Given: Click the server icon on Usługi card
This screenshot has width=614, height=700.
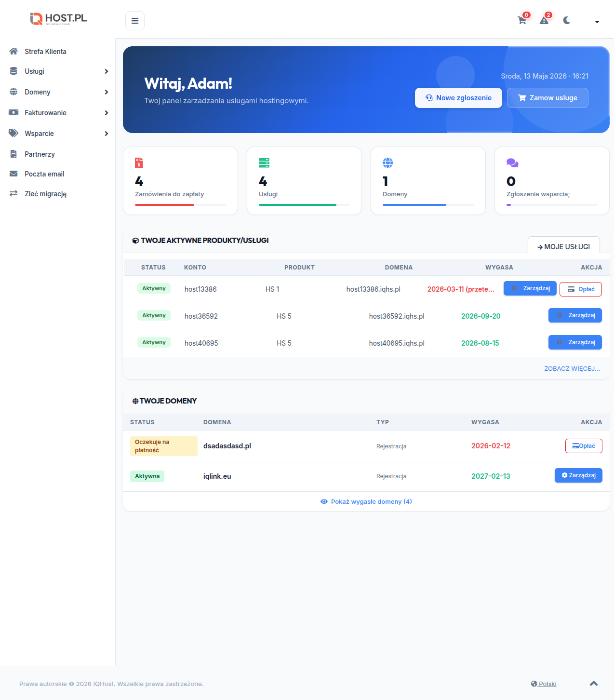Looking at the screenshot, I should click(x=264, y=163).
